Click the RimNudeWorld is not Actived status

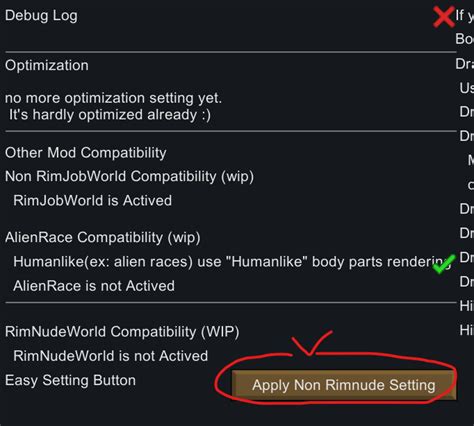[x=110, y=356]
